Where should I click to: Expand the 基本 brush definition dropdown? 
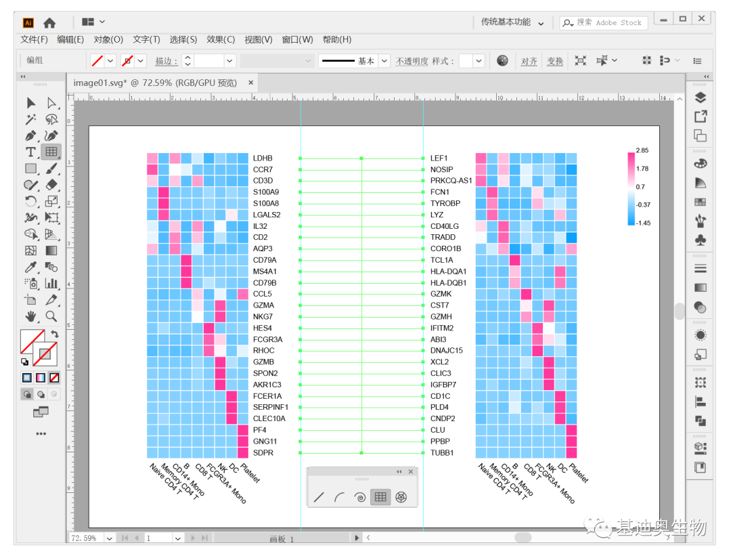[384, 61]
